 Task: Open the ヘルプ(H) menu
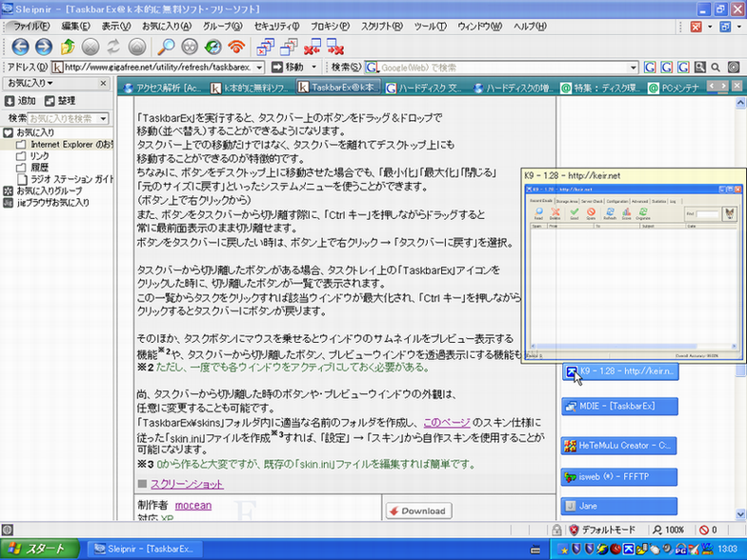click(x=530, y=27)
